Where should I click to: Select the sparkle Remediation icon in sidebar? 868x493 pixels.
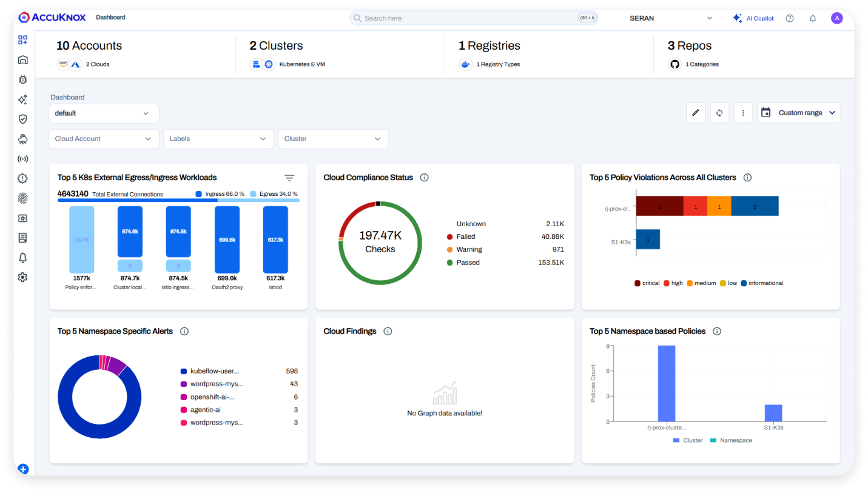coord(22,99)
